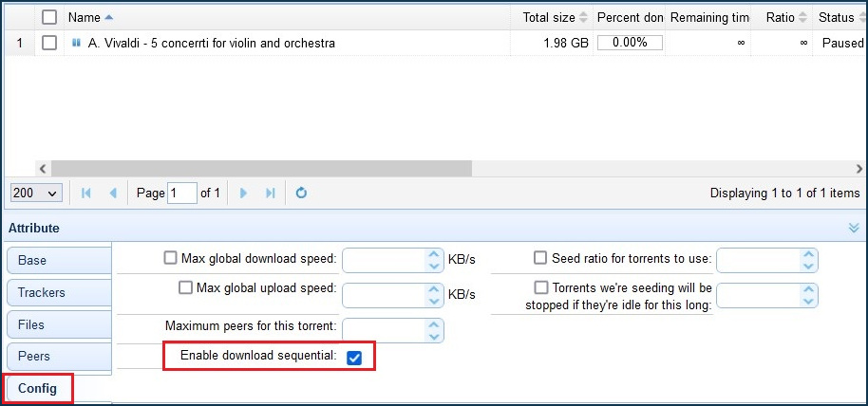Focus Maximum peers for this torrent field
The width and height of the screenshot is (868, 406).
385,330
